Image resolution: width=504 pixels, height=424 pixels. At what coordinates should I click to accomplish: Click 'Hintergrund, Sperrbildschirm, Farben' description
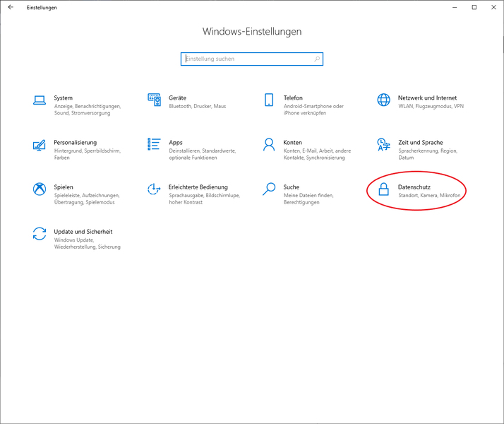click(88, 154)
